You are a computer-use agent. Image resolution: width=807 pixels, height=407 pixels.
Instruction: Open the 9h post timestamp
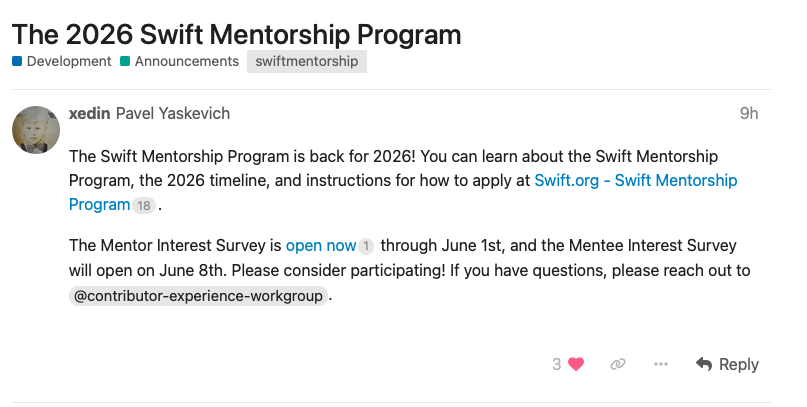pos(749,113)
